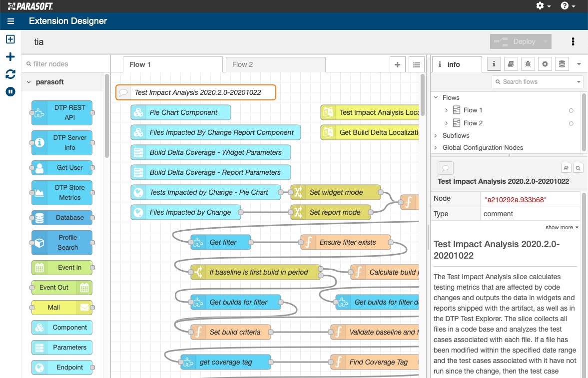Click the refresh arrows icon in left rail
This screenshot has width=588, height=378.
tap(10, 74)
